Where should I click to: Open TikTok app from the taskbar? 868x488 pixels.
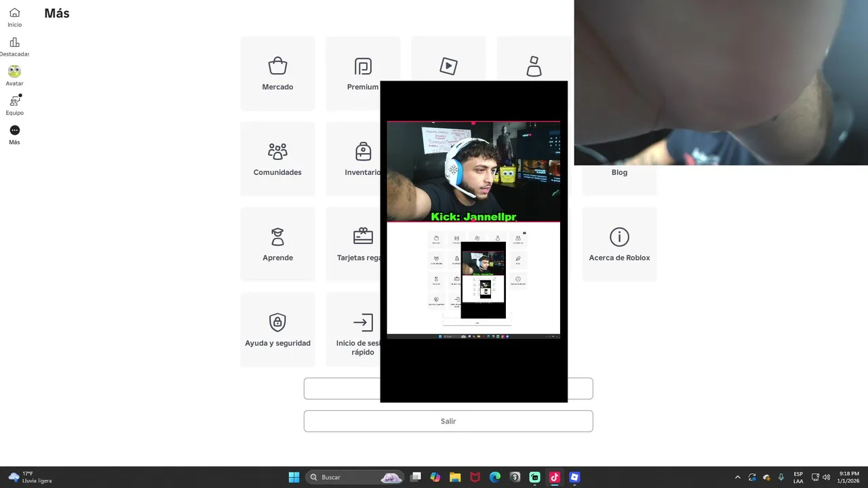[554, 477]
